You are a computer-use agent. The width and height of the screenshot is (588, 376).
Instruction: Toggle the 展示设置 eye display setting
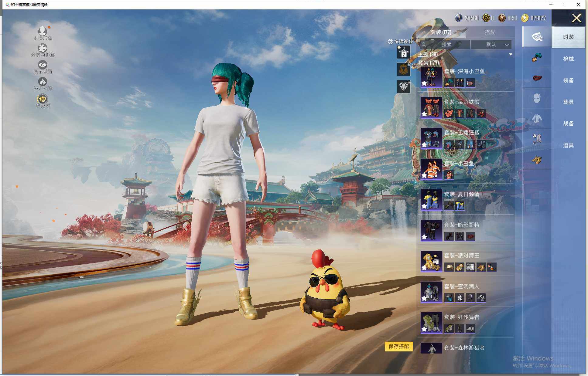pyautogui.click(x=43, y=65)
